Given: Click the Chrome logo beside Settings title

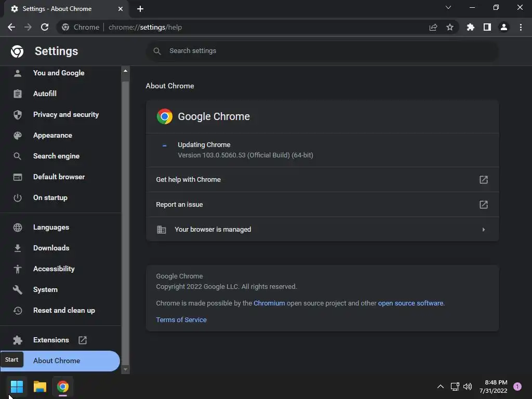Looking at the screenshot, I should point(17,51).
